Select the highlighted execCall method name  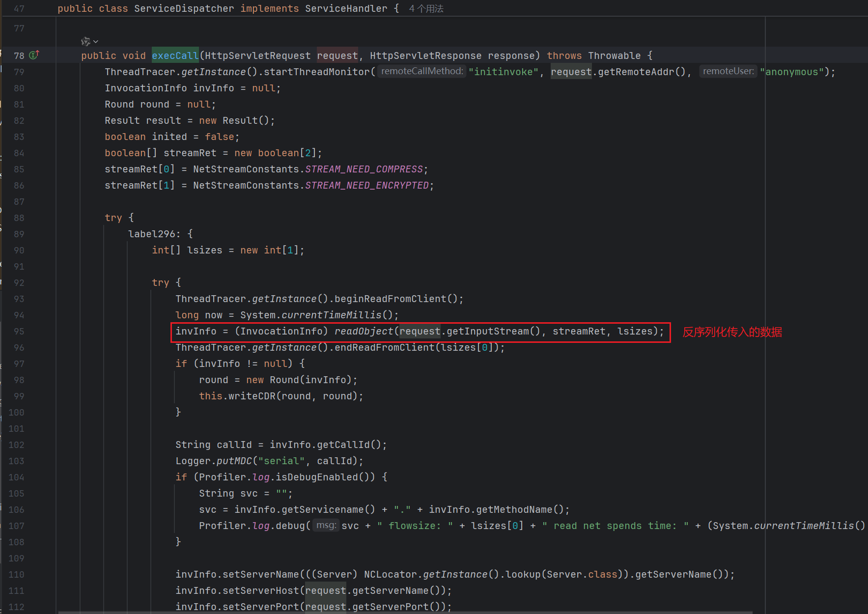tap(175, 56)
